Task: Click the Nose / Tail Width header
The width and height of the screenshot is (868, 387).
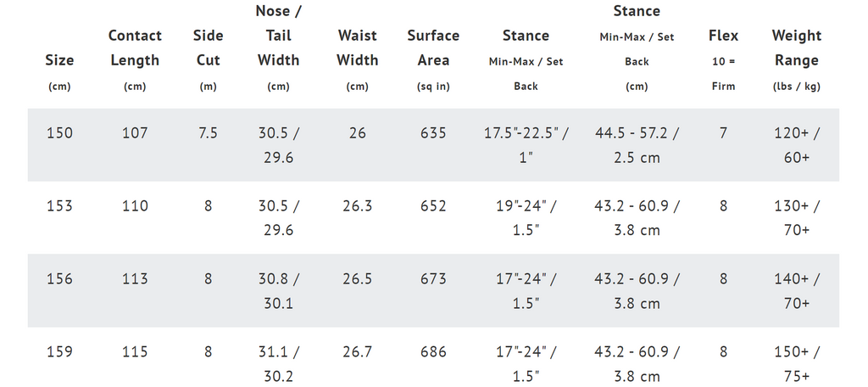Action: pyautogui.click(x=278, y=48)
